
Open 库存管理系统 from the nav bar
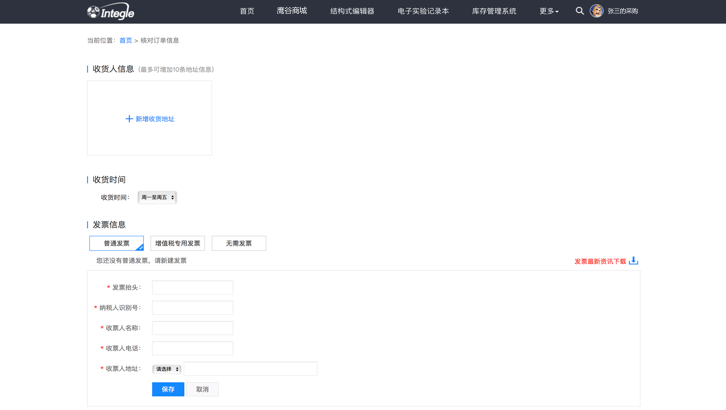pyautogui.click(x=494, y=11)
